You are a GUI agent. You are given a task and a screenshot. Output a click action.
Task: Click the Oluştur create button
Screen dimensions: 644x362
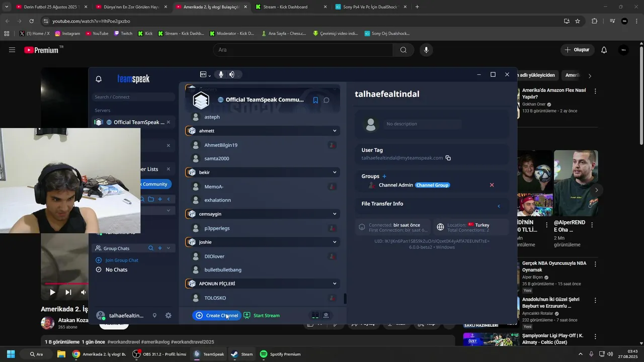pyautogui.click(x=578, y=50)
